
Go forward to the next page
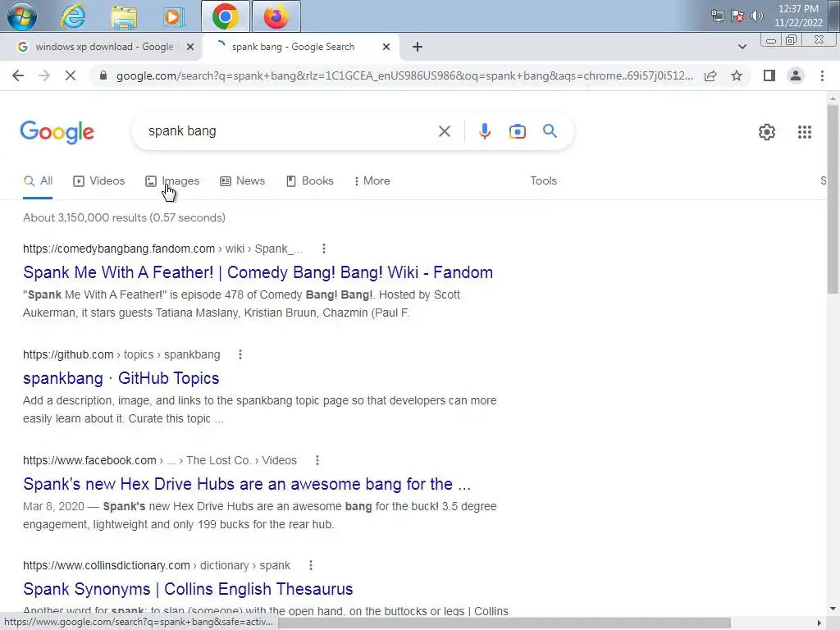click(44, 75)
